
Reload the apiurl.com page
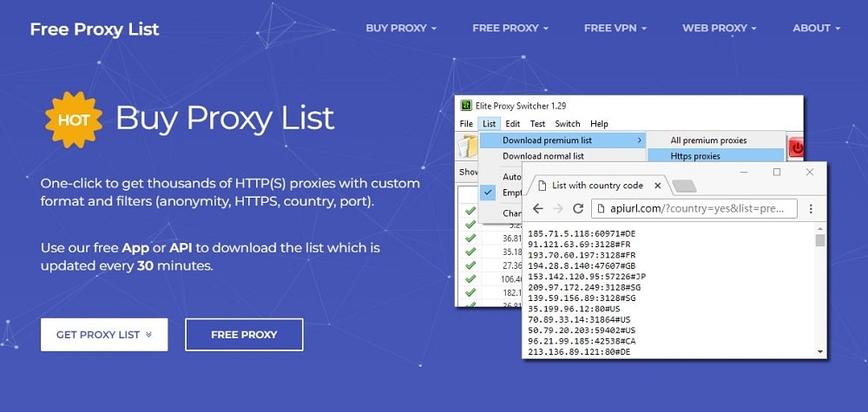(x=578, y=208)
